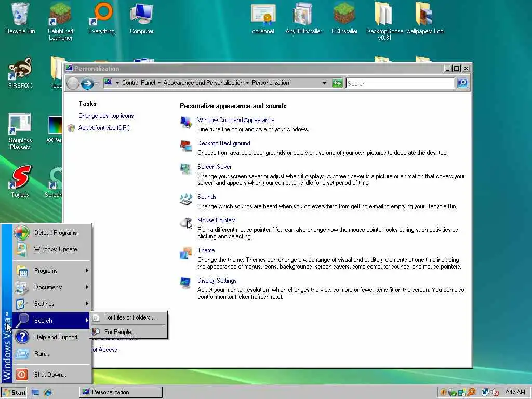
Task: Launch Internet Explorer from quick launch
Action: tap(48, 392)
